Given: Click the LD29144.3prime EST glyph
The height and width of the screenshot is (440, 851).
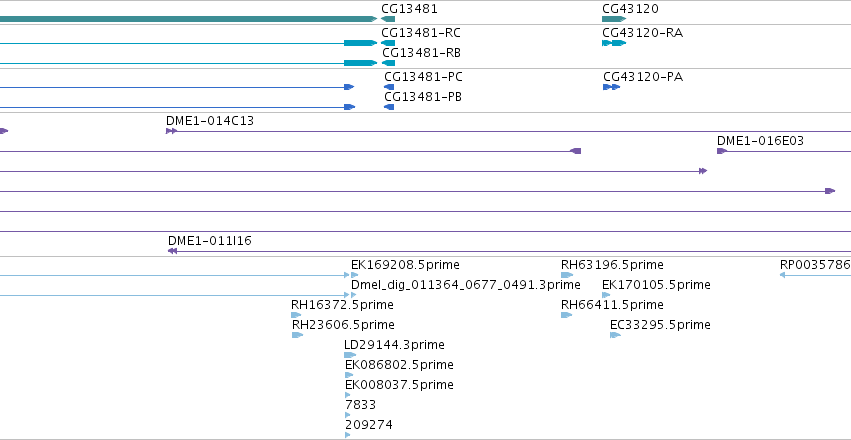Looking at the screenshot, I should click(x=350, y=355).
